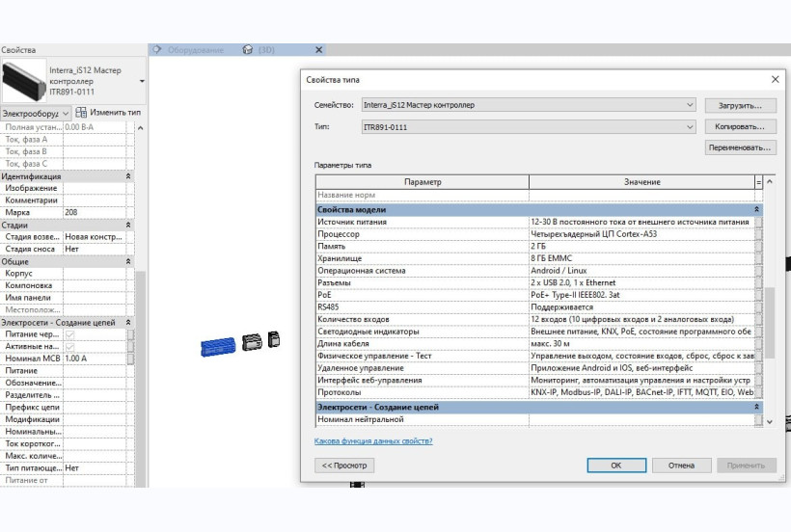Click associate button on Хранилище row
Image resolution: width=791 pixels, height=532 pixels.
tap(758, 258)
